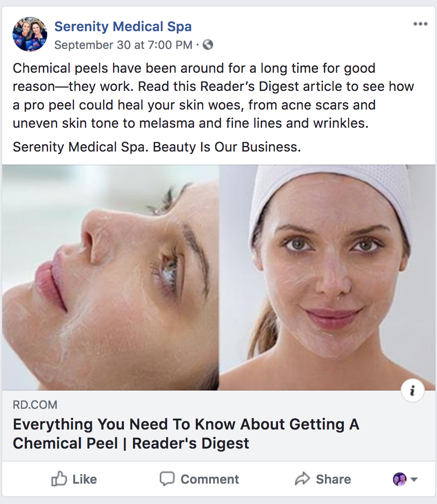This screenshot has height=504, width=437.
Task: Click the Comment speech bubble icon
Action: tap(167, 479)
